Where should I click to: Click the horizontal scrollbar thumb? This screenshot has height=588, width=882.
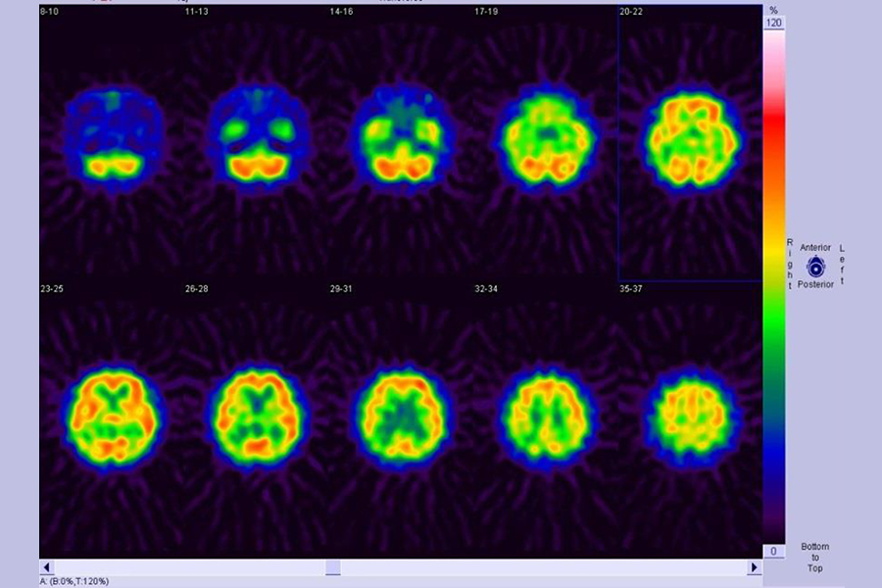[x=333, y=567]
